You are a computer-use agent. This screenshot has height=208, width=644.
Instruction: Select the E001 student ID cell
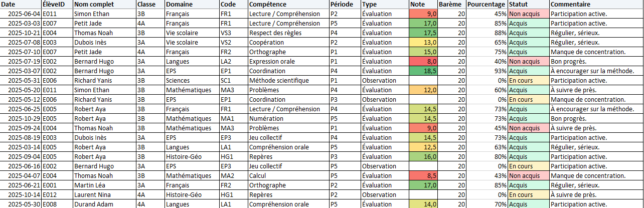click(57, 185)
